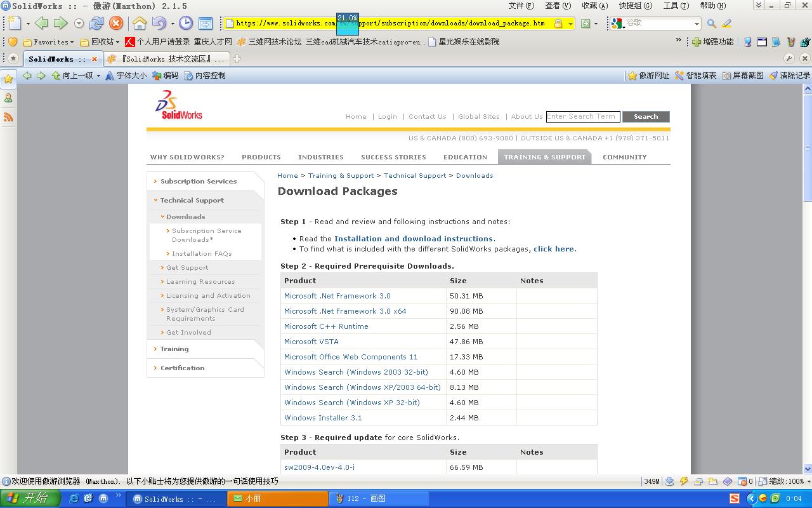Click the highlighter pencil icon beside search
This screenshot has height=508, width=812.
coord(727,23)
